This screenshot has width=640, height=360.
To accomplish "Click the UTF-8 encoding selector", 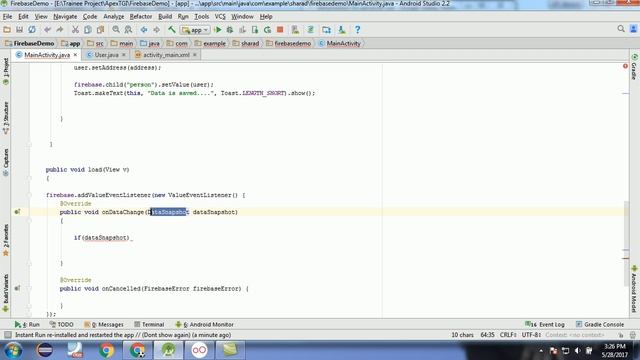I will (x=531, y=335).
